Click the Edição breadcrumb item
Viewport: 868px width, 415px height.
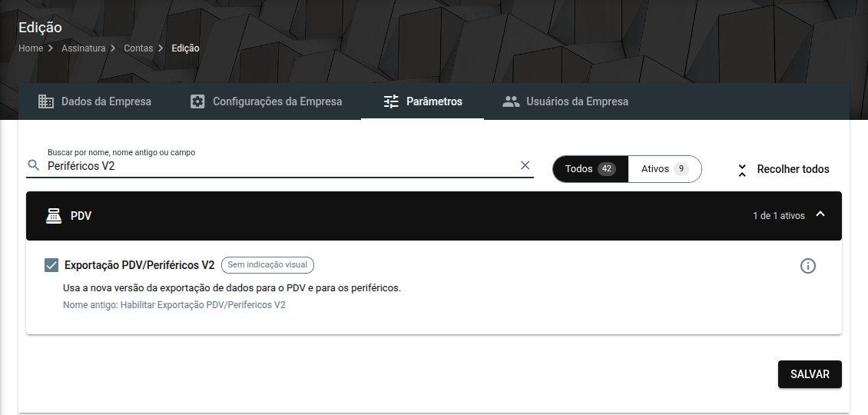pos(185,48)
